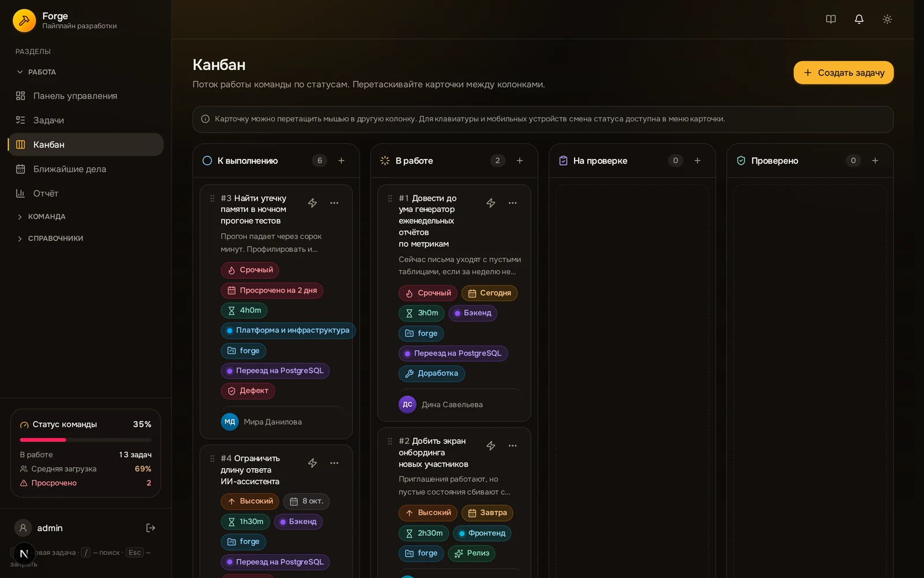924x578 pixels.
Task: Add a card to the На проверке column
Action: (697, 161)
